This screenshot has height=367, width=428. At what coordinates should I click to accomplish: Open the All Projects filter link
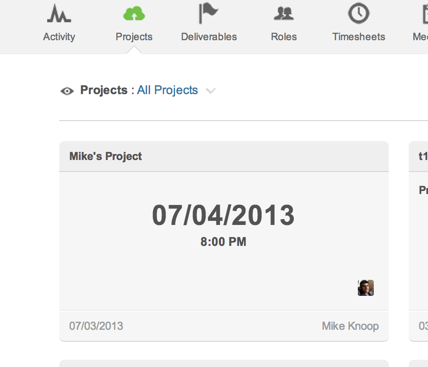point(167,90)
